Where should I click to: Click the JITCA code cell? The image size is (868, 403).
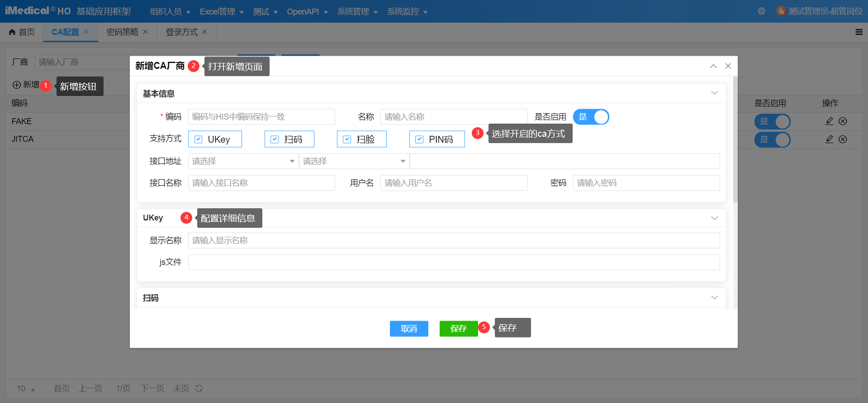[x=23, y=139]
